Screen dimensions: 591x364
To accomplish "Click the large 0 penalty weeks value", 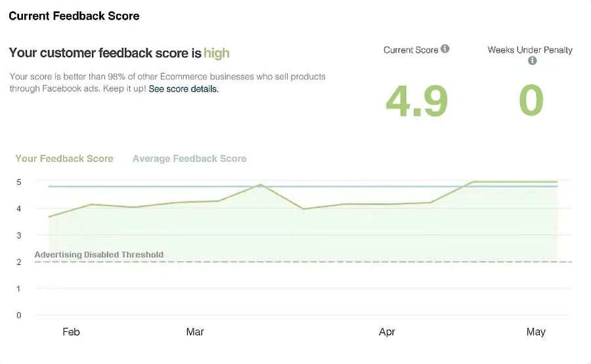I will tap(531, 101).
